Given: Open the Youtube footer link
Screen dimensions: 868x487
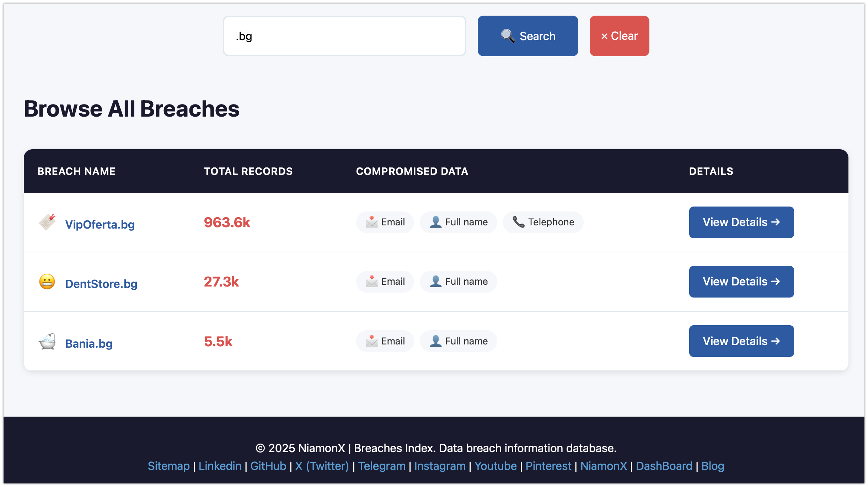Looking at the screenshot, I should (x=495, y=466).
